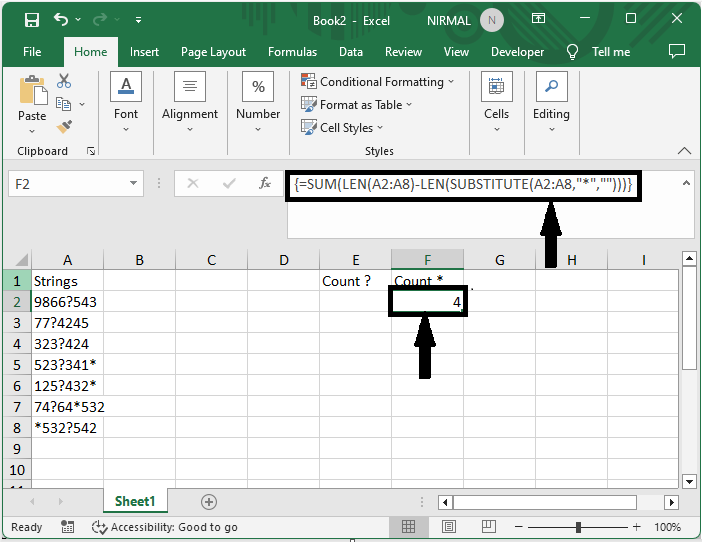Switch to the Page Layout tab
Viewport: 702px width, 542px height.
click(x=213, y=52)
